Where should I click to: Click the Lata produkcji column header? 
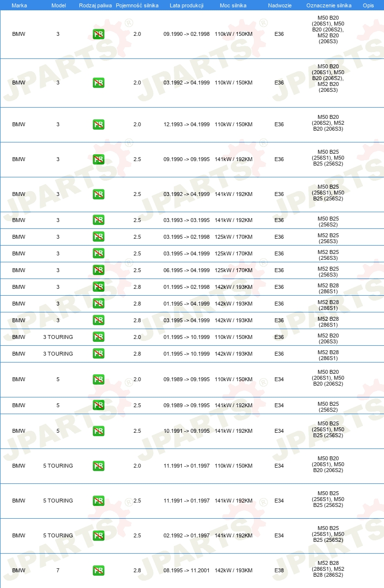pyautogui.click(x=187, y=5)
